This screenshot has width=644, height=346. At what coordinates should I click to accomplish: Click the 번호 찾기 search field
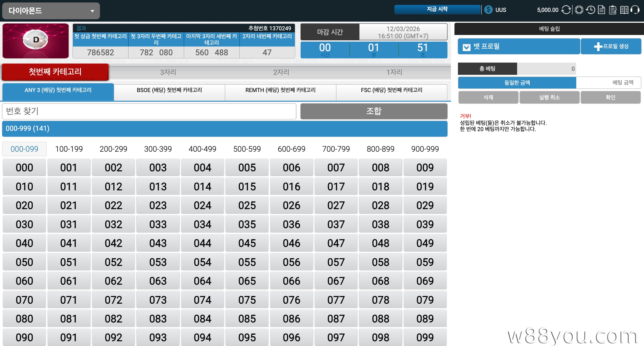(x=149, y=111)
